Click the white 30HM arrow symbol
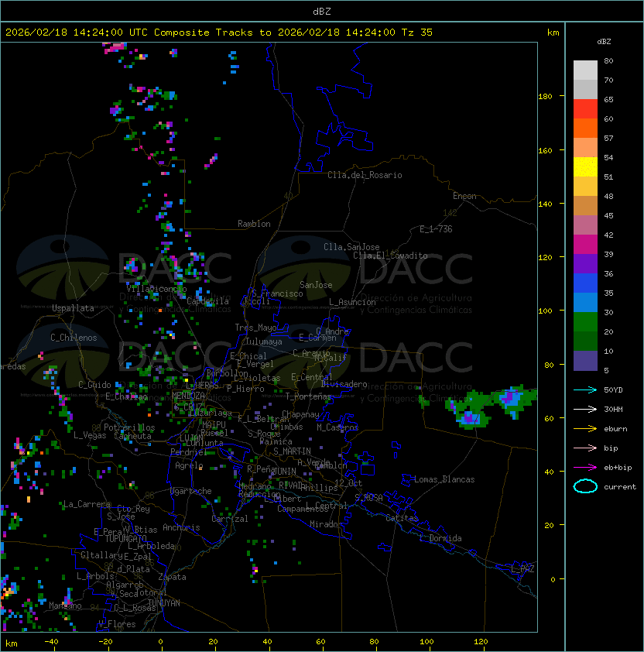 point(585,410)
